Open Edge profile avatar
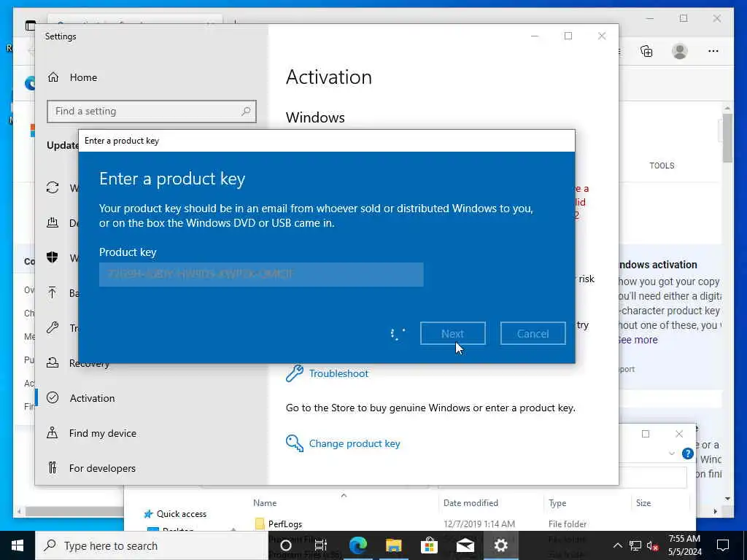Image resolution: width=747 pixels, height=560 pixels. pyautogui.click(x=680, y=51)
